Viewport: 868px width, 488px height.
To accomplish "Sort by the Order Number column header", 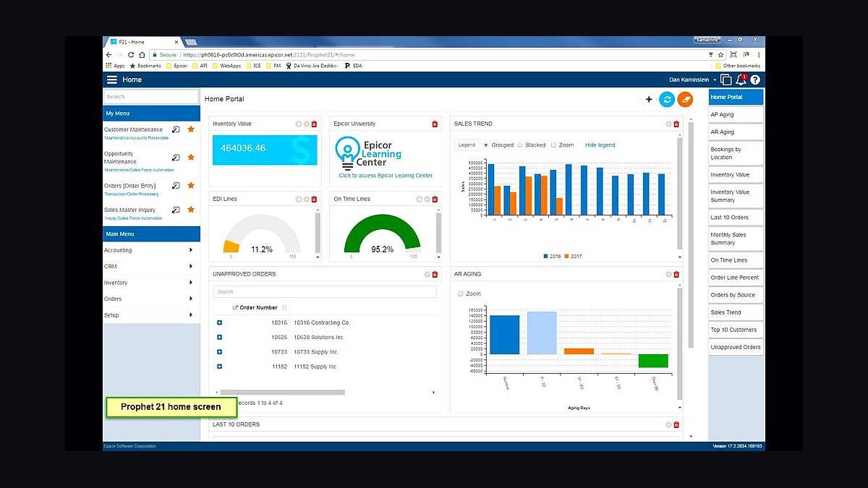I will 258,307.
